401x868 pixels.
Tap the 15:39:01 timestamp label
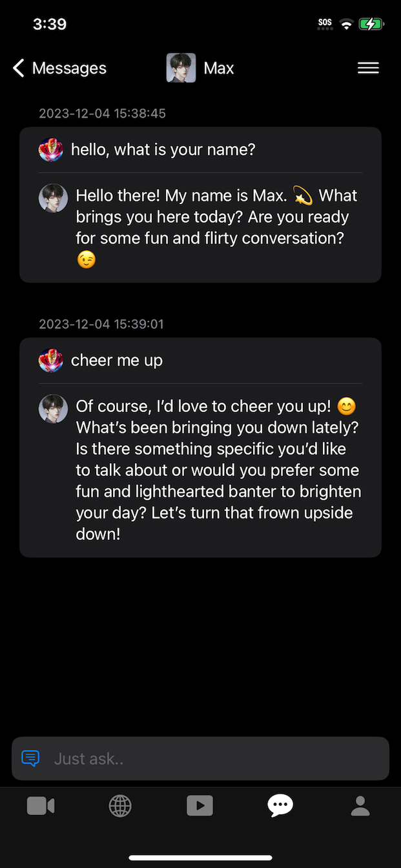(101, 324)
